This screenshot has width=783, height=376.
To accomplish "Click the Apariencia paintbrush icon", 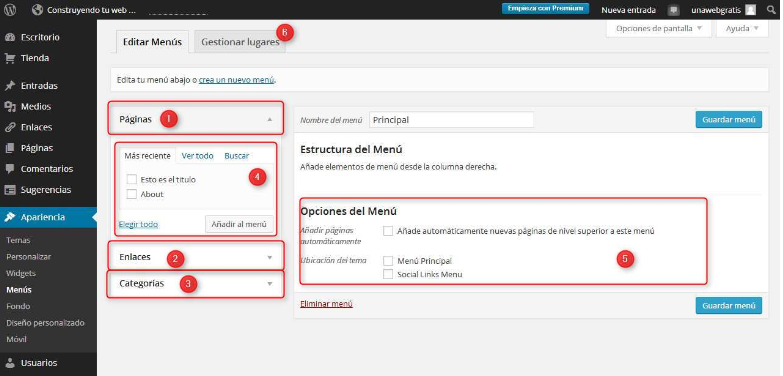I will [x=9, y=217].
